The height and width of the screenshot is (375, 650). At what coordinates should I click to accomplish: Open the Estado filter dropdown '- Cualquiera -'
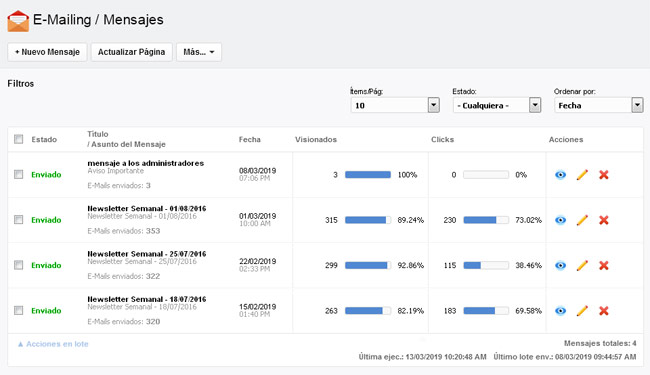497,105
